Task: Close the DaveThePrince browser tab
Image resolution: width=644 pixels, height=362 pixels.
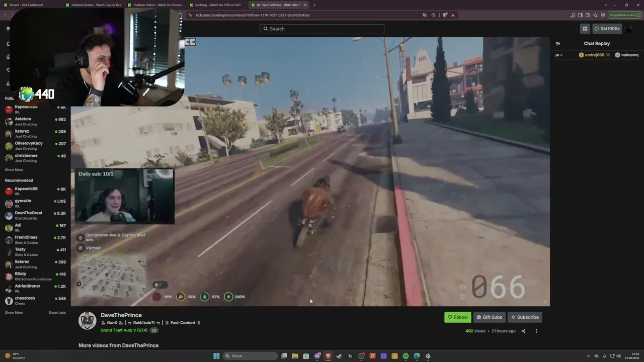Action: point(305,5)
